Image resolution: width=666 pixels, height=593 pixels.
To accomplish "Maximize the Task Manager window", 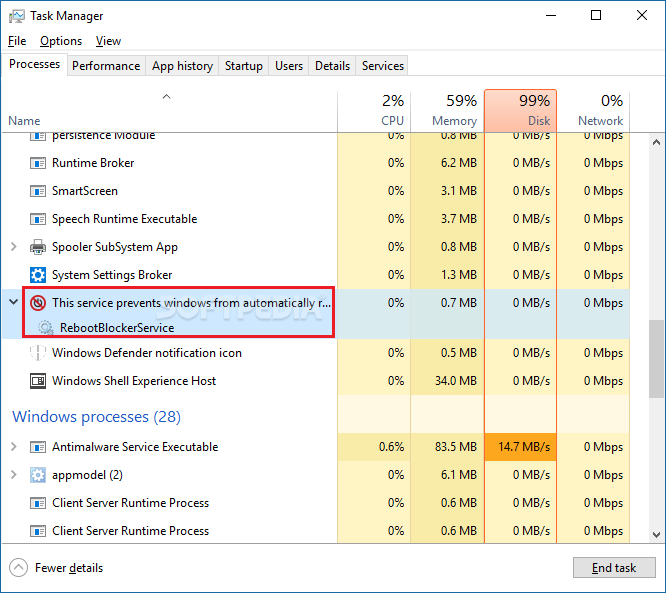I will coord(596,16).
